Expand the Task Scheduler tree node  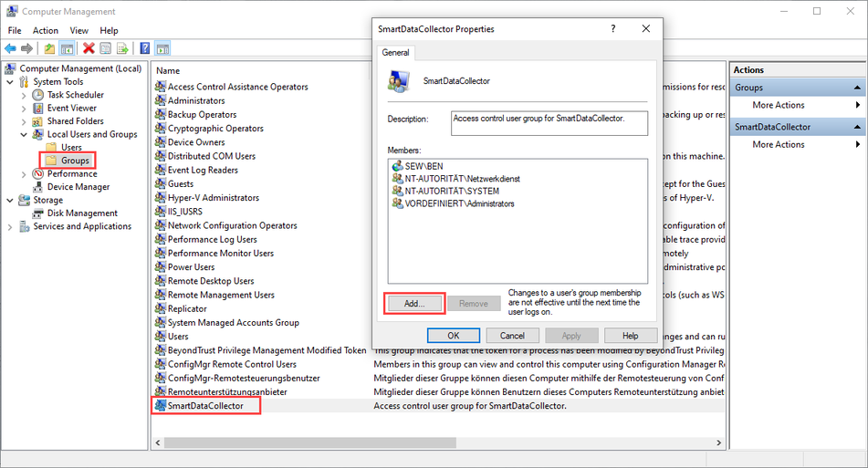[25, 95]
